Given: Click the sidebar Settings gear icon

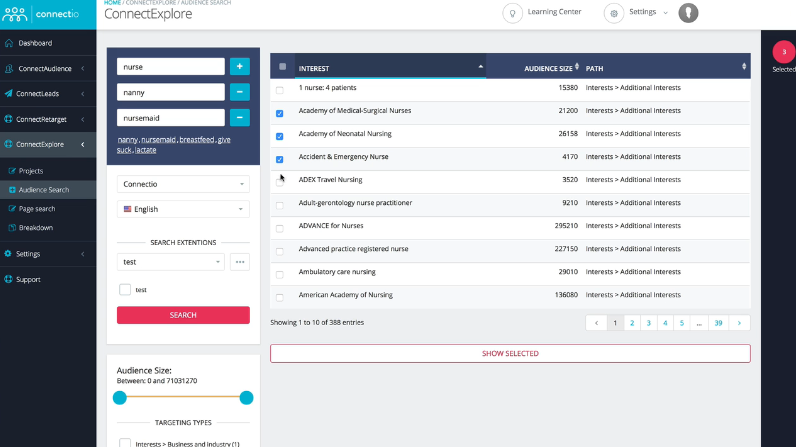Looking at the screenshot, I should click(x=9, y=253).
